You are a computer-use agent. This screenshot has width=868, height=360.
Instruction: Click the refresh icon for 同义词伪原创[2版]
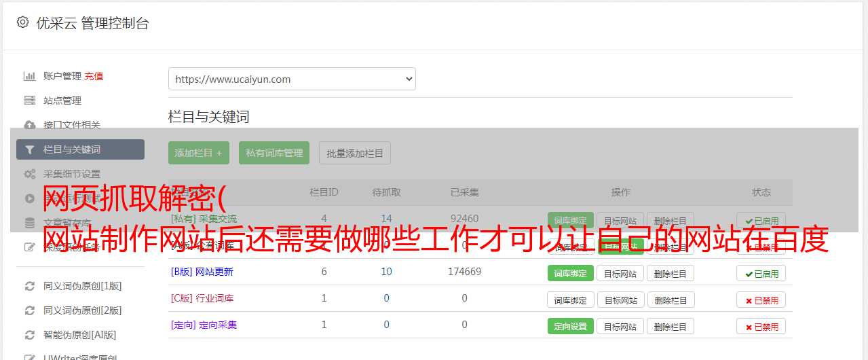pyautogui.click(x=30, y=310)
